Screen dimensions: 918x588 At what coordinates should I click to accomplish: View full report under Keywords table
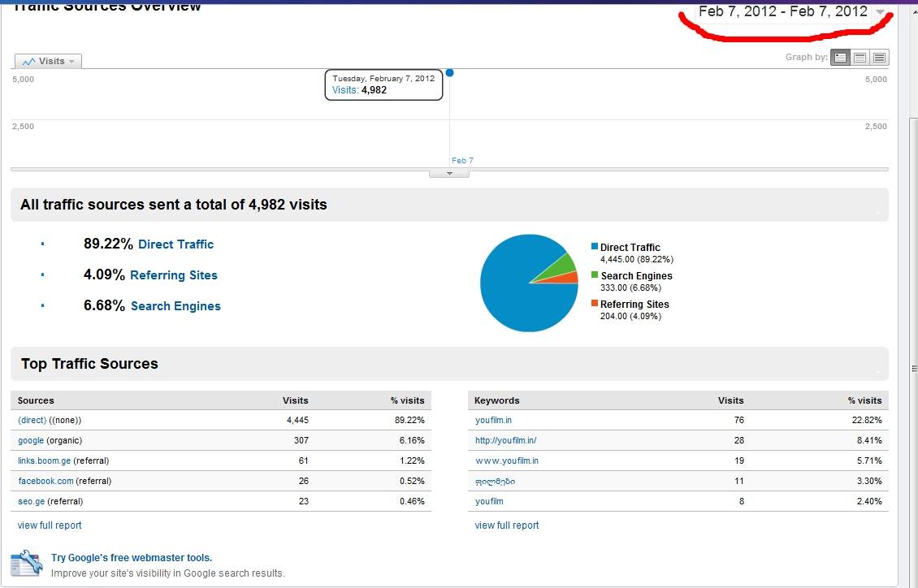(507, 525)
